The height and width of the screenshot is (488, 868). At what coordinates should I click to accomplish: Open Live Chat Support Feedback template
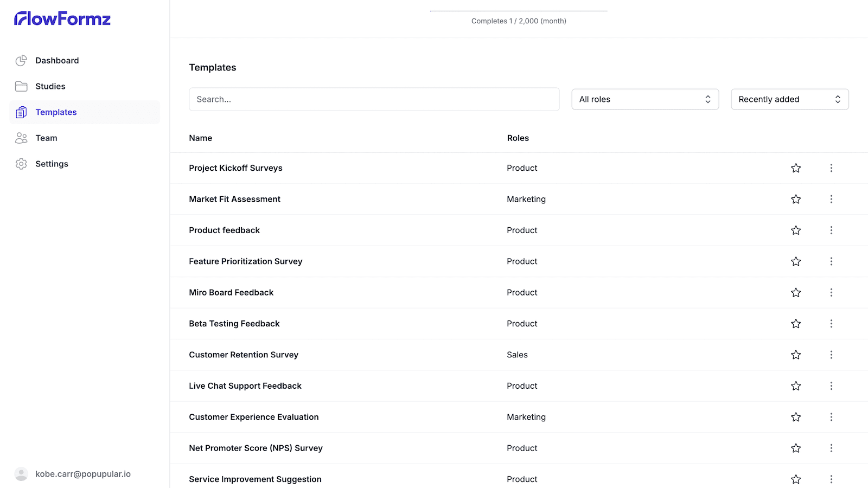point(245,386)
